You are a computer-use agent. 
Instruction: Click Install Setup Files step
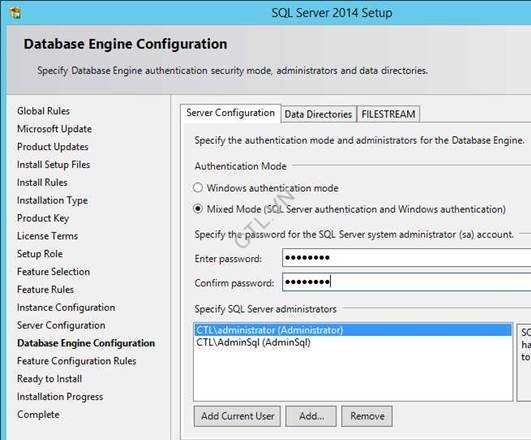tap(54, 165)
